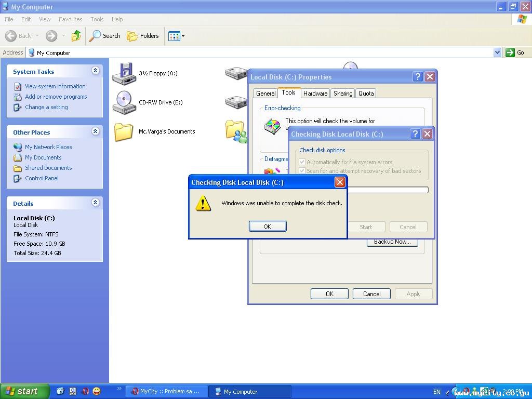Go up one folder level icon
The height and width of the screenshot is (399, 532).
tap(76, 36)
